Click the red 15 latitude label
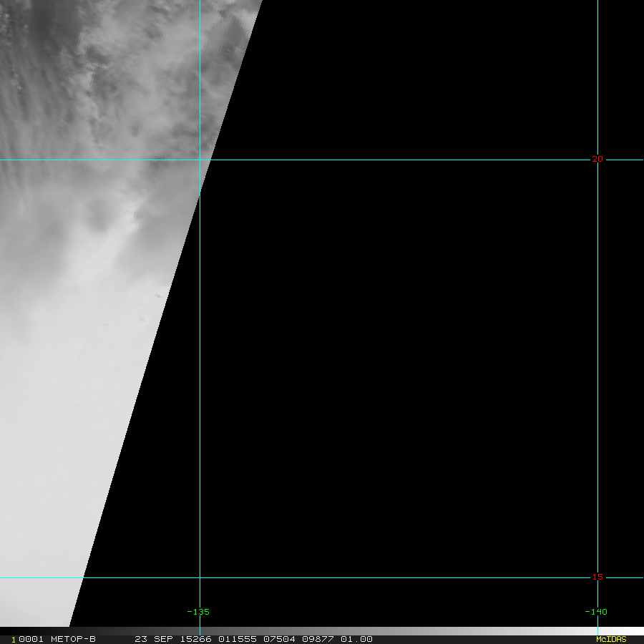The image size is (644, 644). (597, 577)
